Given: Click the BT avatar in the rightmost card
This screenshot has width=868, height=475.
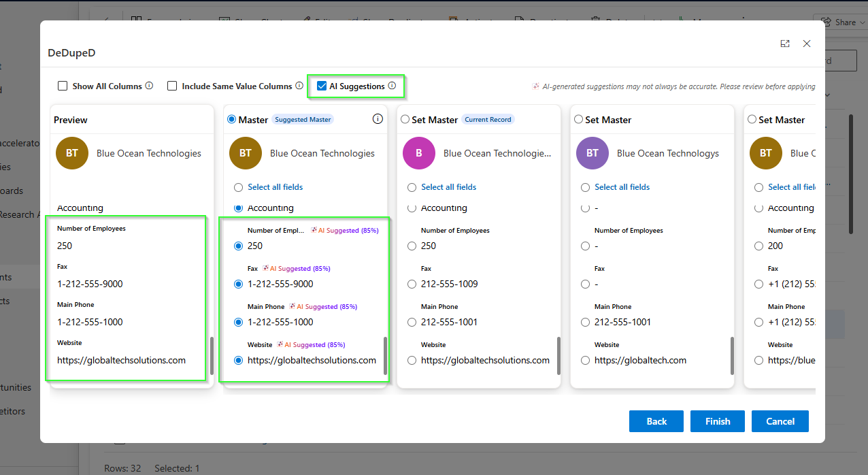Looking at the screenshot, I should (x=766, y=153).
